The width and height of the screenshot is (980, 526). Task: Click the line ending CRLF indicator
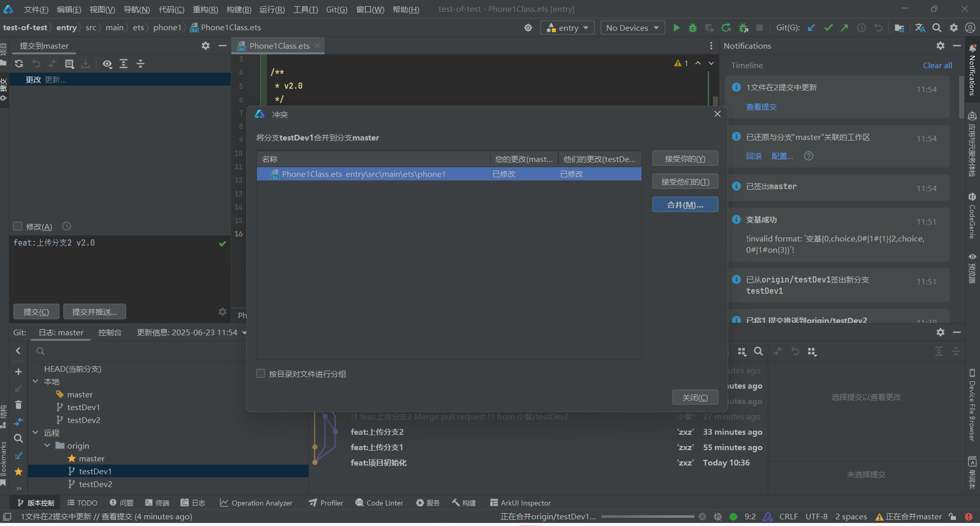point(788,516)
